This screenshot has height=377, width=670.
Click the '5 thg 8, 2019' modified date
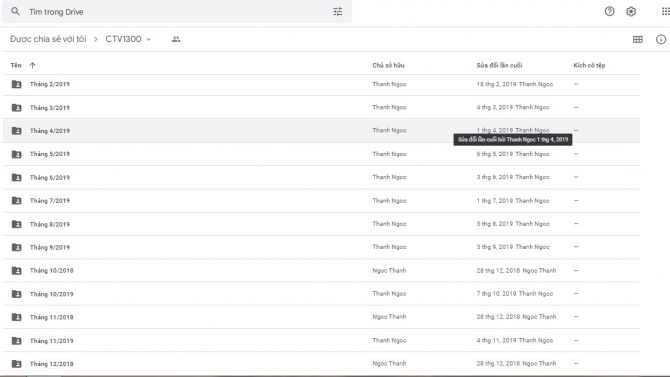494,224
